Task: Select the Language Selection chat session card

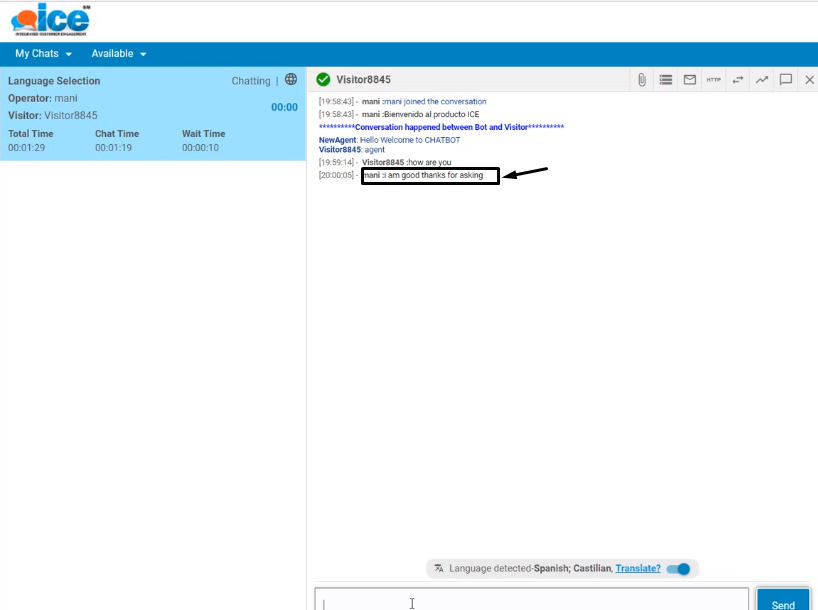Action: click(x=152, y=114)
